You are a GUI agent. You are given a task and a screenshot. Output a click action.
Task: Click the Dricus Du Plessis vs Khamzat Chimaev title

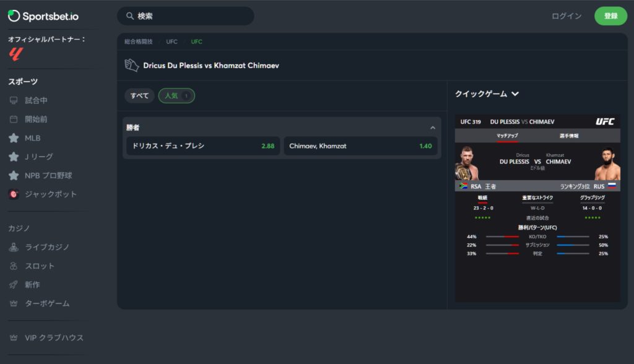pyautogui.click(x=211, y=66)
